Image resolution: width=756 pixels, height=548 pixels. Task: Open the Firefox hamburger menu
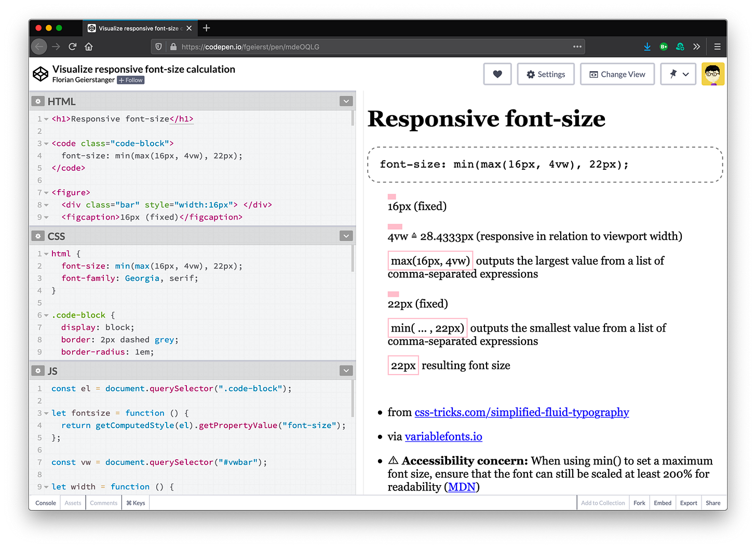(x=717, y=47)
